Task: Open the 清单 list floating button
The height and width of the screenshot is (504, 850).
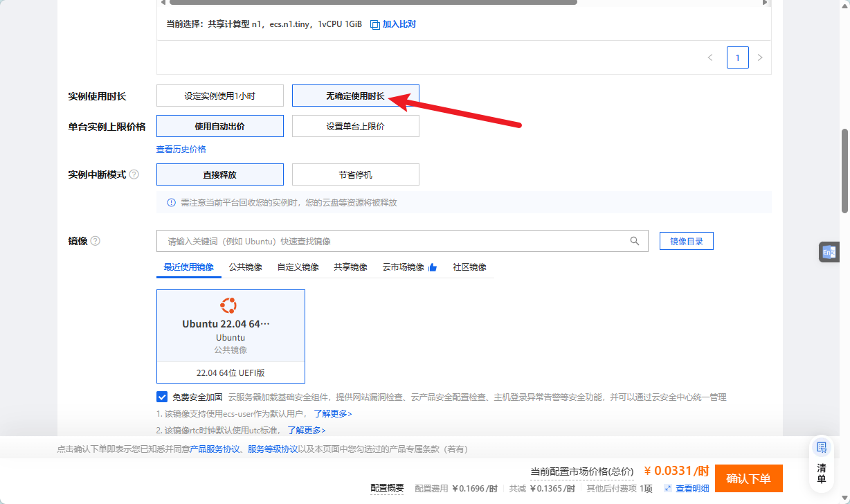Action: coord(822,463)
